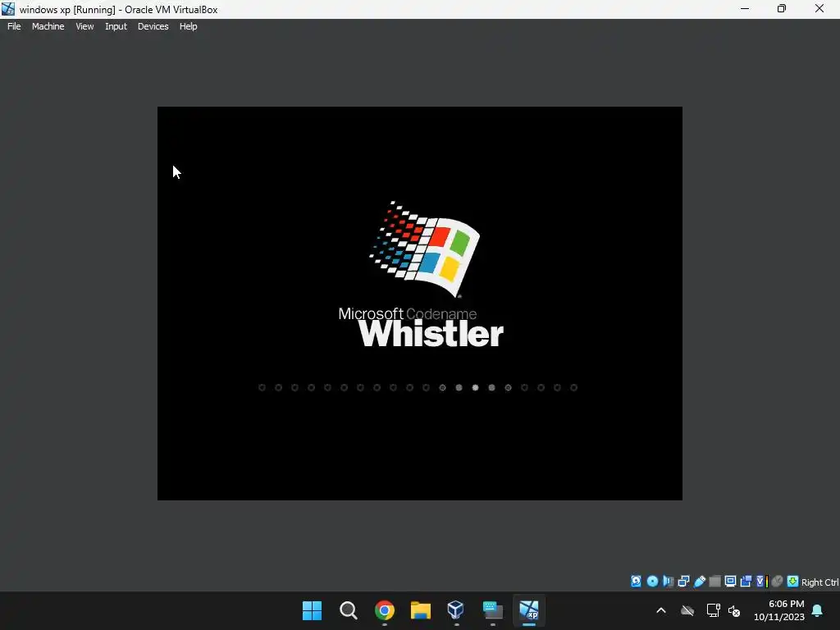Open the Devices menu

[153, 26]
